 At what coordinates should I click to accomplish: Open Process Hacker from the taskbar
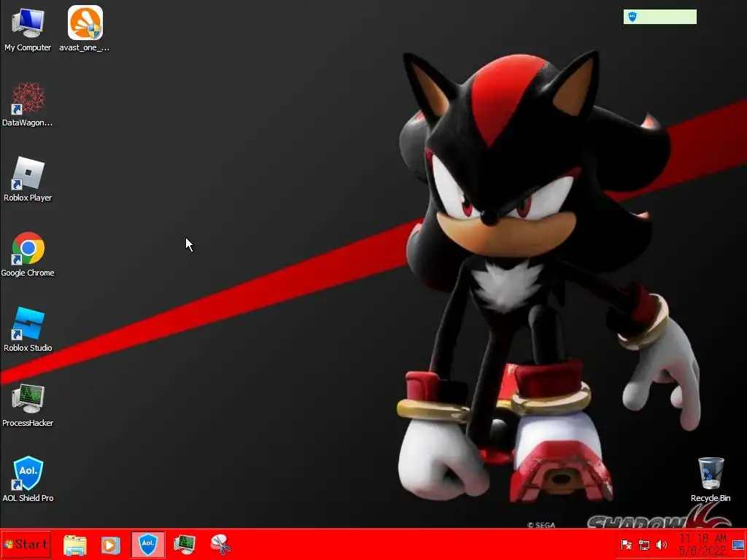click(x=185, y=544)
